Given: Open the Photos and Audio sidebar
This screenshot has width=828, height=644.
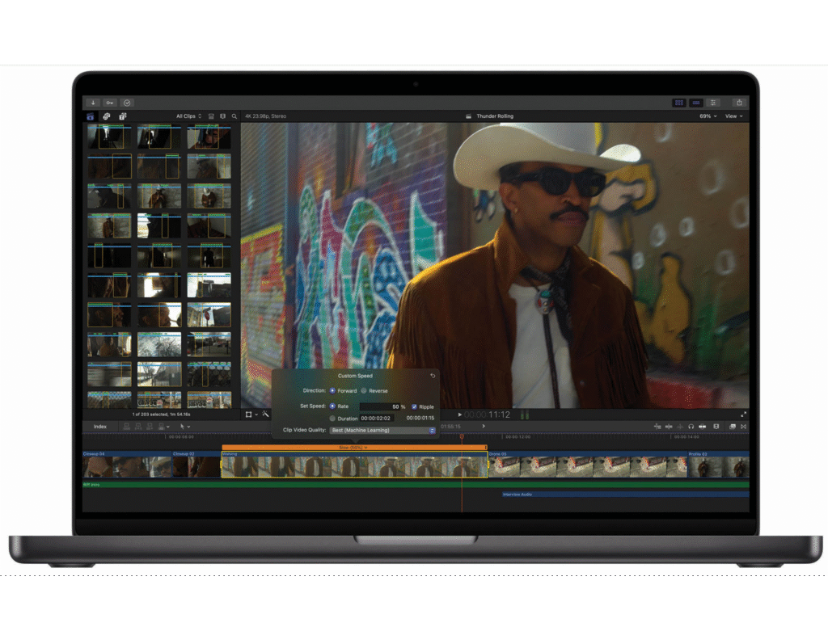Looking at the screenshot, I should point(107,116).
